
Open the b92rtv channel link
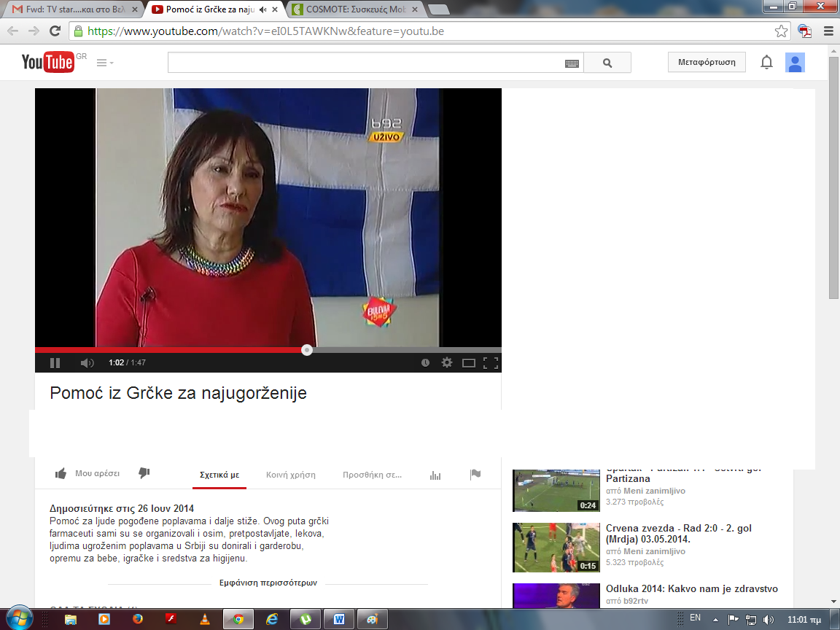point(635,601)
